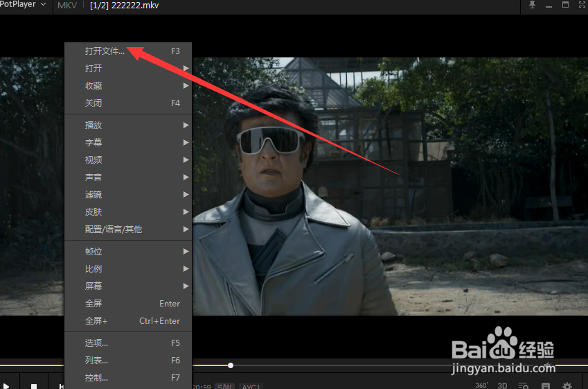This screenshot has height=389, width=588.
Task: Click the stop button in control bar
Action: 33,386
